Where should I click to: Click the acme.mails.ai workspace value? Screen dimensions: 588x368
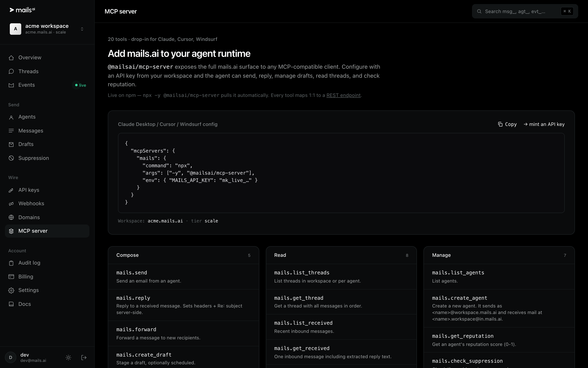pyautogui.click(x=165, y=221)
